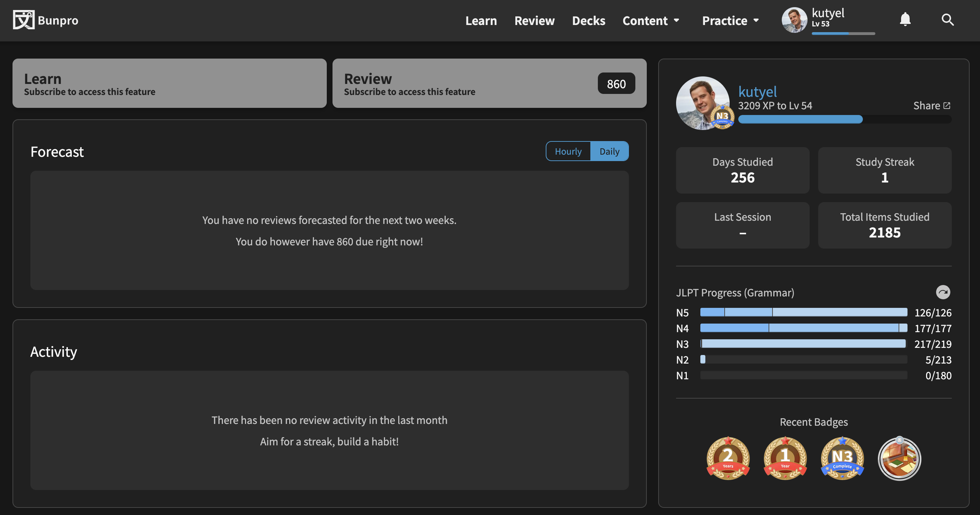Image resolution: width=980 pixels, height=515 pixels.
Task: Switch forecast to Hourly view
Action: (568, 151)
